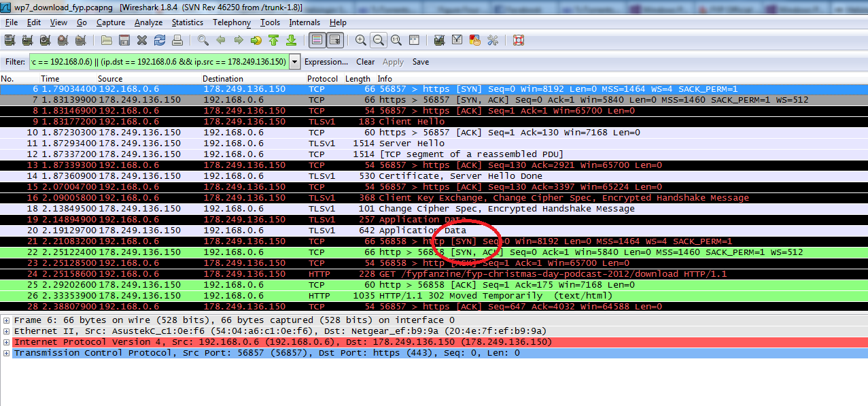Find a packet magnifier icon
Image resolution: width=868 pixels, height=406 pixels.
[203, 40]
